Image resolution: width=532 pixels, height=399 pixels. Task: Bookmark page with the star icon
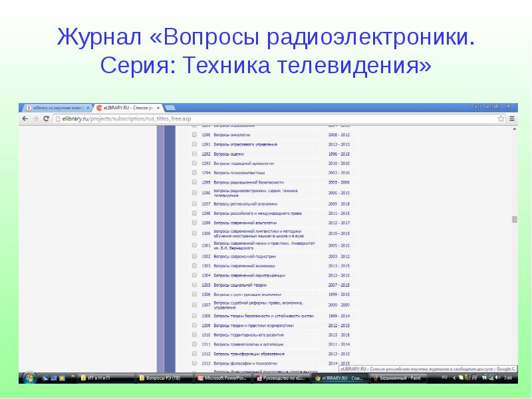coord(501,118)
